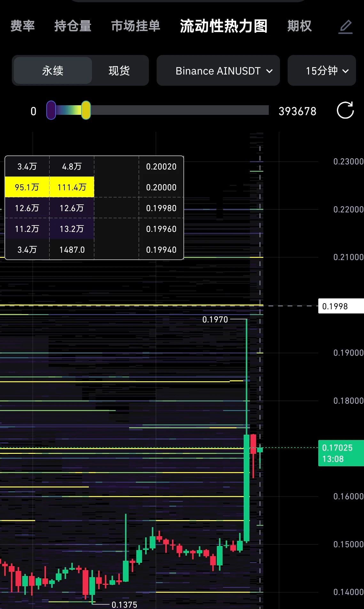This screenshot has height=609, width=364.
Task: Click the highlighted 111.4万 cell
Action: tap(72, 187)
